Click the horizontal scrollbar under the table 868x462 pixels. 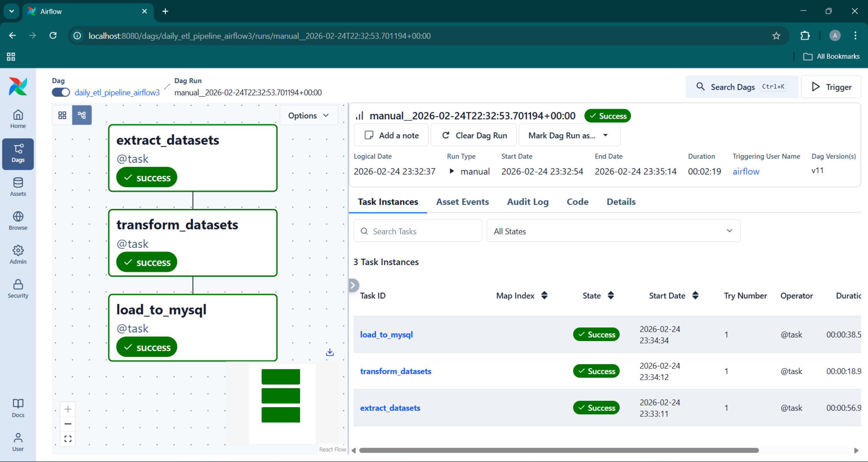pyautogui.click(x=559, y=450)
